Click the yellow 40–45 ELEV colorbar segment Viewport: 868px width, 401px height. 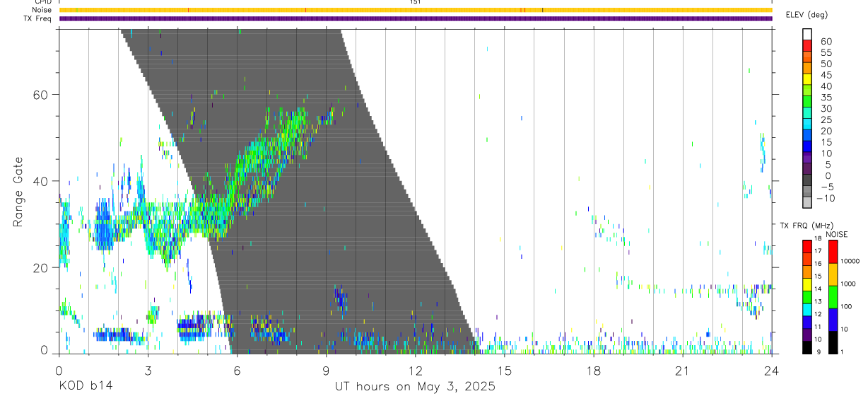pos(807,79)
